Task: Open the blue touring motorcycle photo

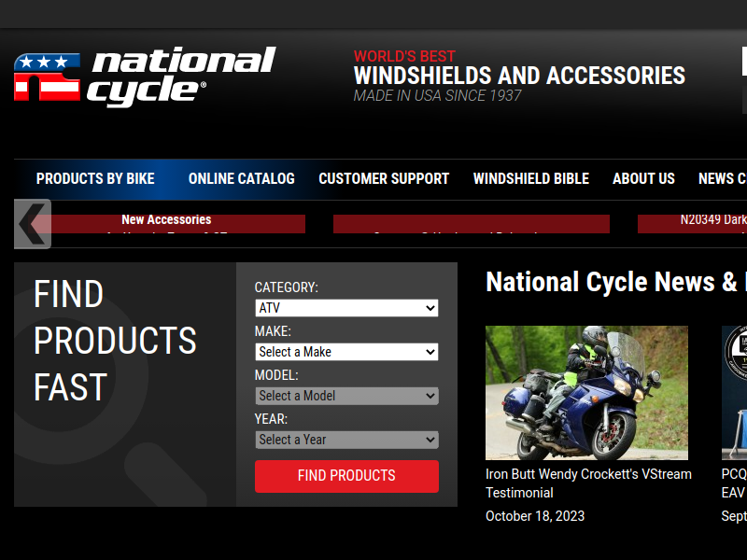Action: [x=586, y=393]
